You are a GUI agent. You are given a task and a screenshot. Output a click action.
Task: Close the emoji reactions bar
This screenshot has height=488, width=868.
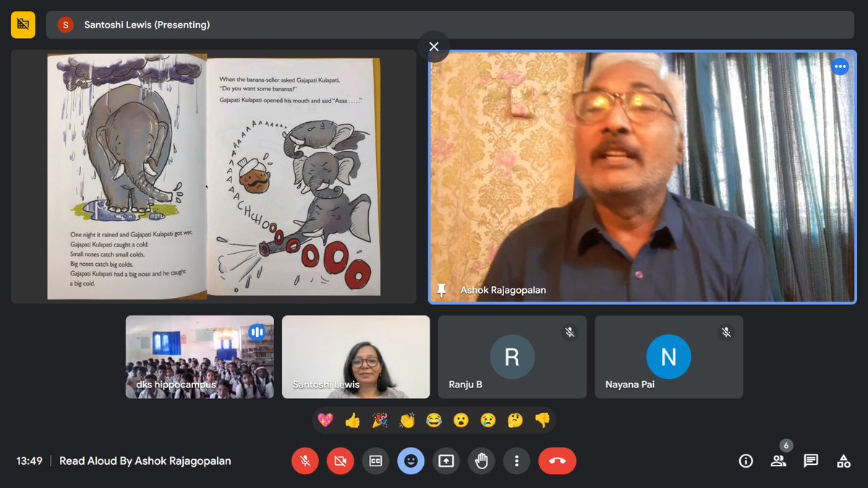(411, 461)
